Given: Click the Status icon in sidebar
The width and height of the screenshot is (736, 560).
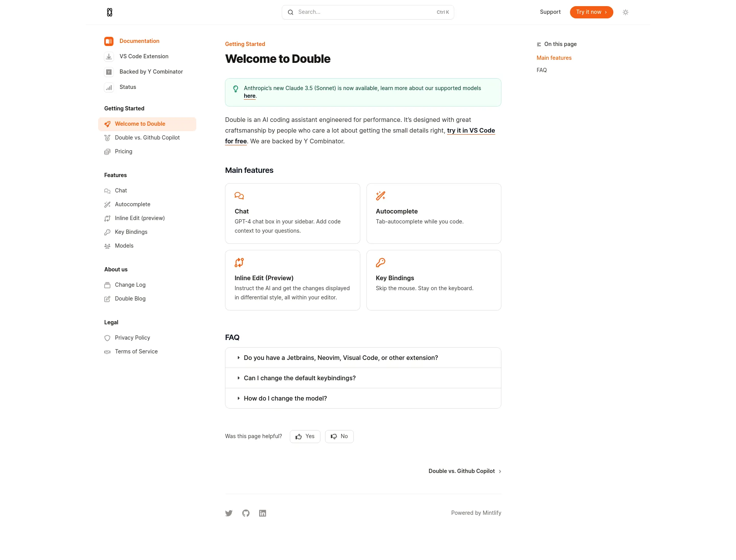Looking at the screenshot, I should pyautogui.click(x=109, y=87).
